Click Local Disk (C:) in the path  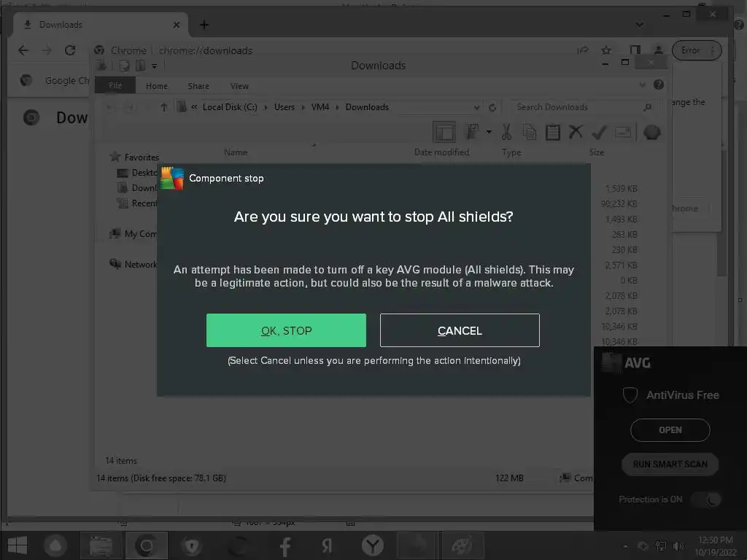(x=230, y=107)
